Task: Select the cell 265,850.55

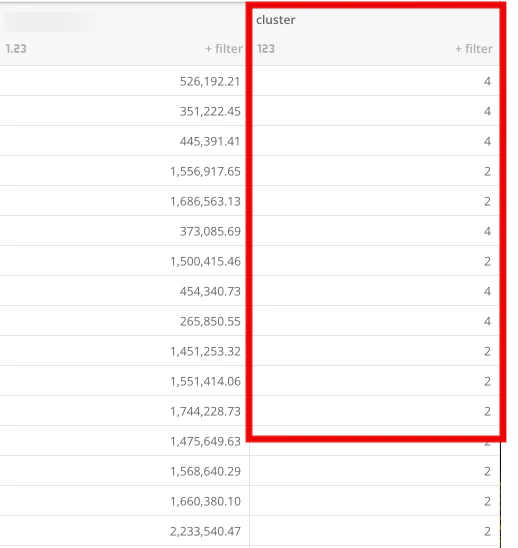Action: [x=210, y=322]
